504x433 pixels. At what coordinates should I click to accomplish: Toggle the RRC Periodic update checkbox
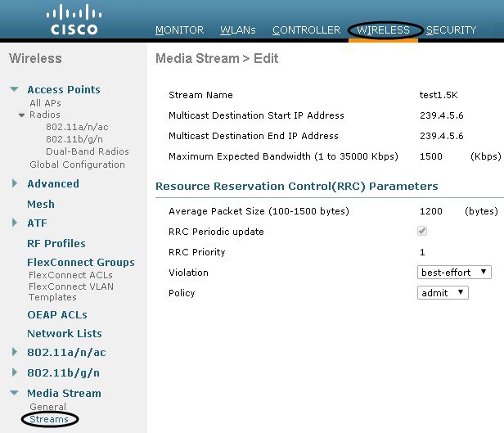pyautogui.click(x=422, y=231)
